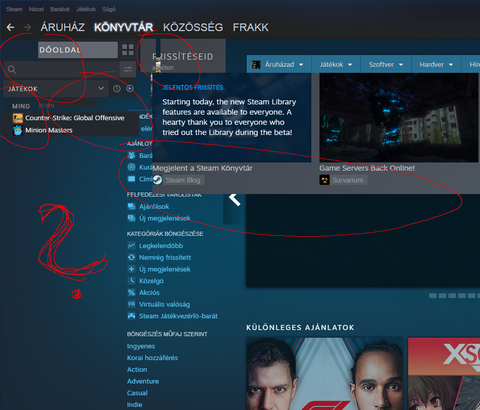Open the Hardver dropdown menu
Image resolution: width=480 pixels, height=410 pixels.
pos(436,64)
